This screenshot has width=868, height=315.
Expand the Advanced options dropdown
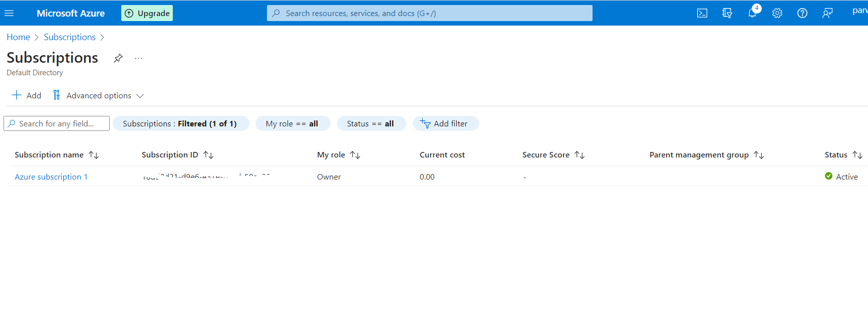pyautogui.click(x=99, y=95)
